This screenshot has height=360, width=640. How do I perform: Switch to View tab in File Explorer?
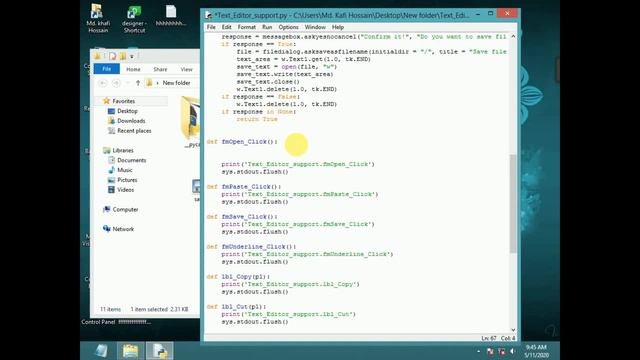coord(187,69)
